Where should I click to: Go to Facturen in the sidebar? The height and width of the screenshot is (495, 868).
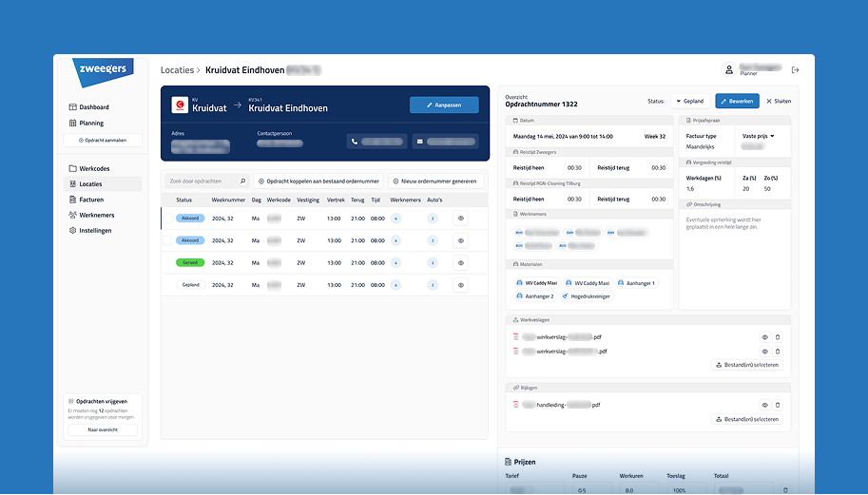coord(92,200)
